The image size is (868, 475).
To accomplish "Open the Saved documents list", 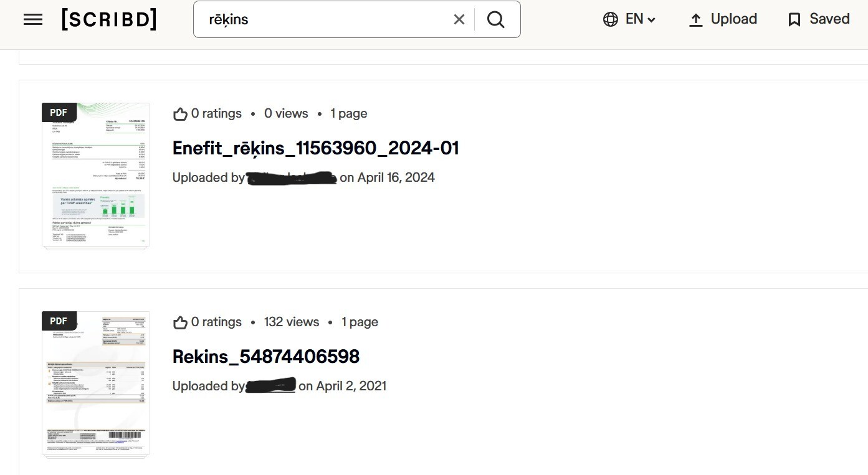I will 819,19.
